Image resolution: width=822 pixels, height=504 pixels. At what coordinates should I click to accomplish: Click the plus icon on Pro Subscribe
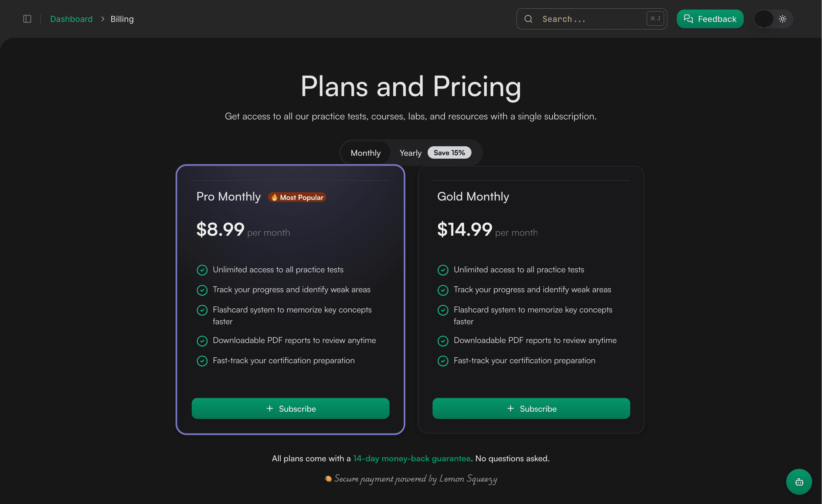pos(270,408)
